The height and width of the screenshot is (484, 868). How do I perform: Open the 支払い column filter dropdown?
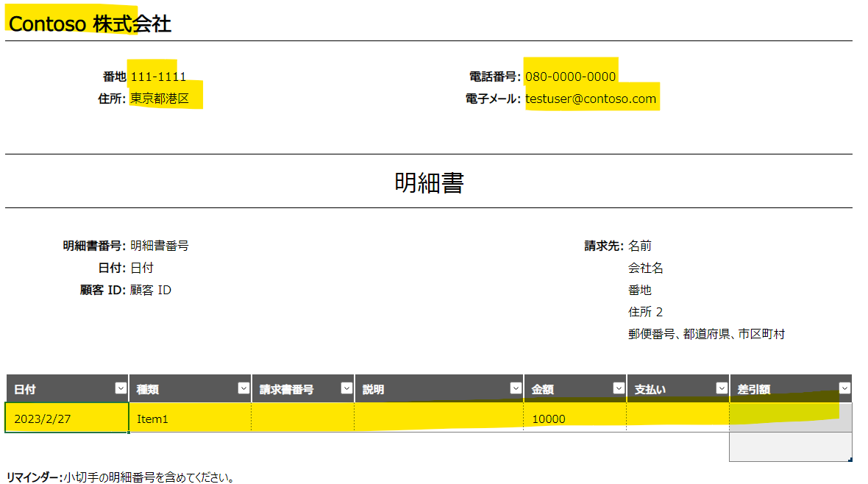pyautogui.click(x=722, y=388)
